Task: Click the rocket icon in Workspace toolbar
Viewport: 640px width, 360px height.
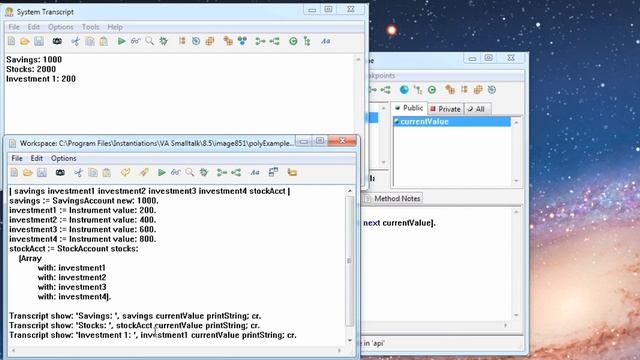Action: 144,173
